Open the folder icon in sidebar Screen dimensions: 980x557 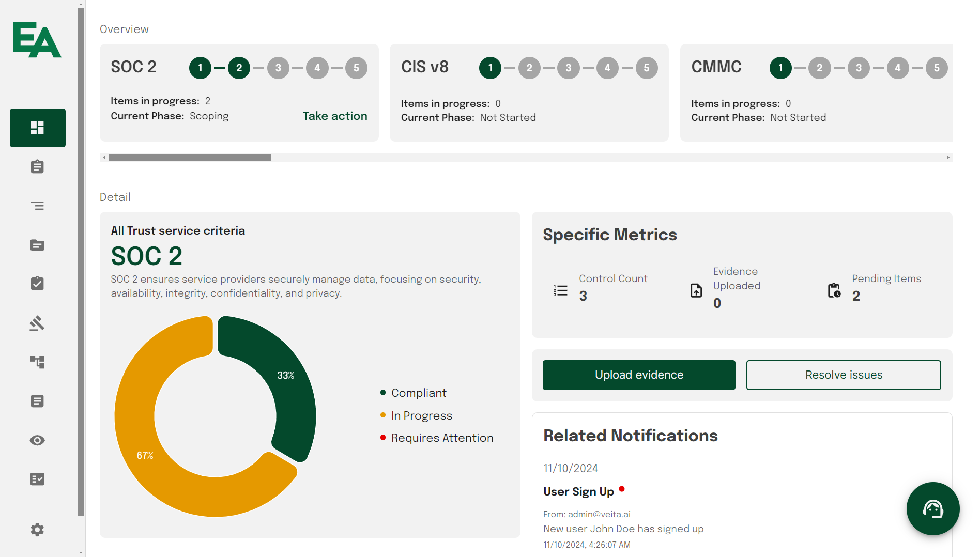(37, 245)
